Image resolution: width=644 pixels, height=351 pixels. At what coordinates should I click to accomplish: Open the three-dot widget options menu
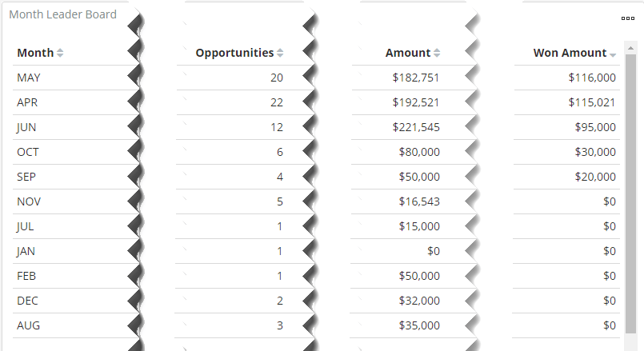pyautogui.click(x=627, y=18)
